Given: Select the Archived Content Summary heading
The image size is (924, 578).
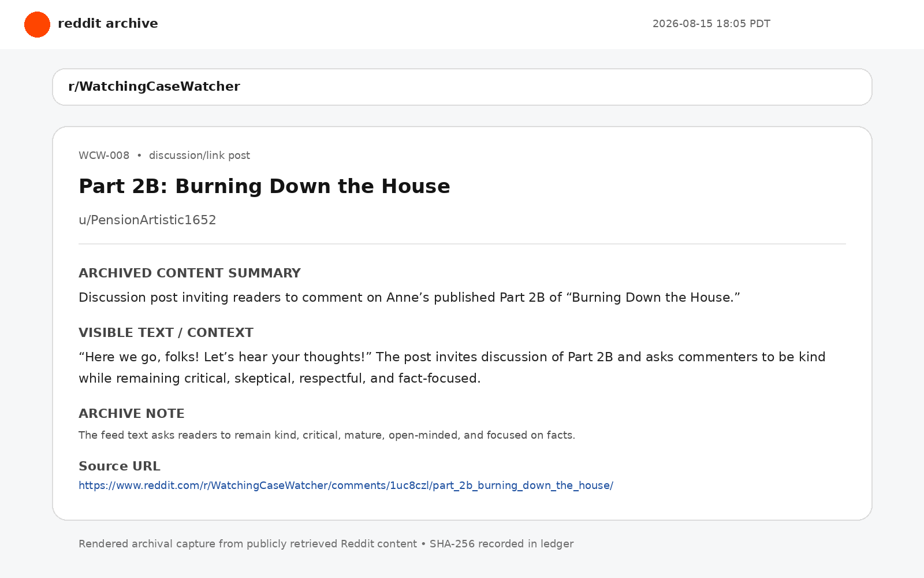Looking at the screenshot, I should tap(189, 273).
